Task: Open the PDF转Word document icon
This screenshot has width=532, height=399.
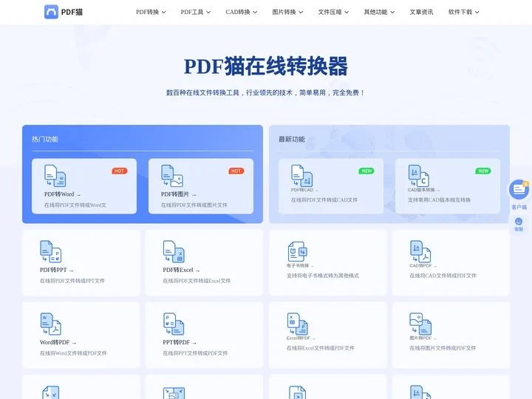Action: 55,176
